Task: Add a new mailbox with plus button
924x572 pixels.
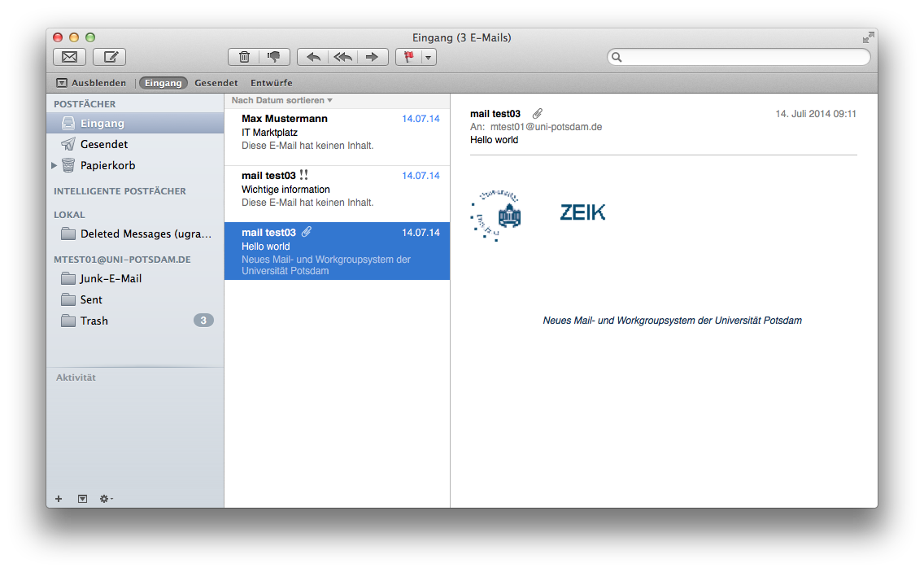Action: (59, 499)
